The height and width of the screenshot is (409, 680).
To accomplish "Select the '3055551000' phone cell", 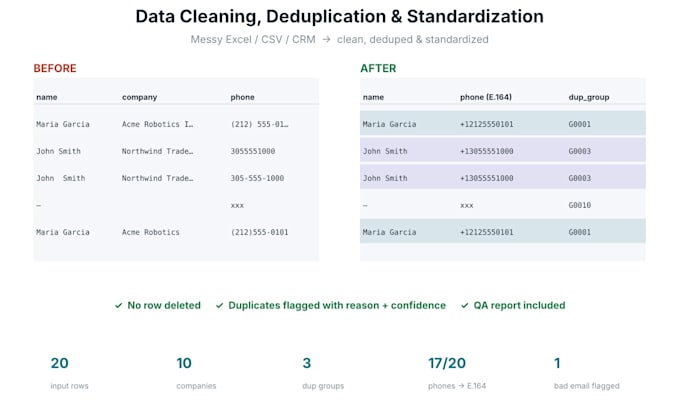I will 253,151.
